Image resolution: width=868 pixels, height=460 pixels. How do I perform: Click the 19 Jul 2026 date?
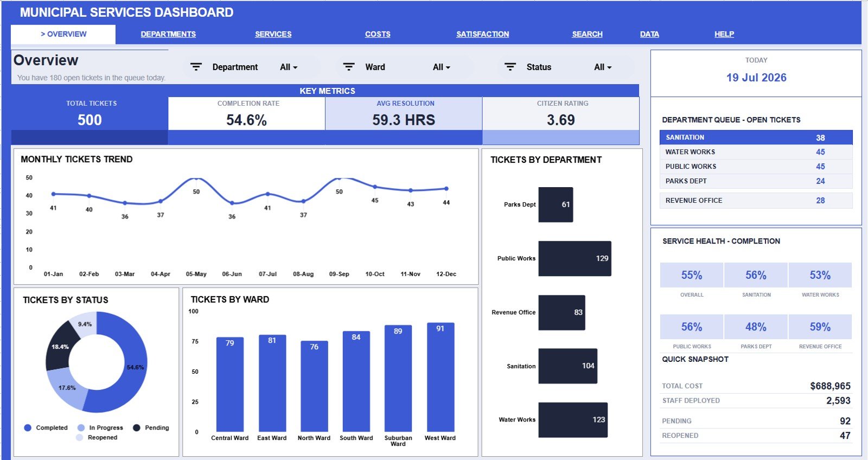tap(756, 78)
